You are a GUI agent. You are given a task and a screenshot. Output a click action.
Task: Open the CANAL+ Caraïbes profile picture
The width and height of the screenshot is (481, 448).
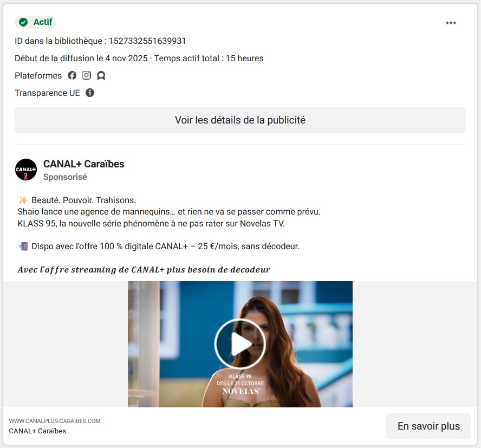pyautogui.click(x=25, y=170)
